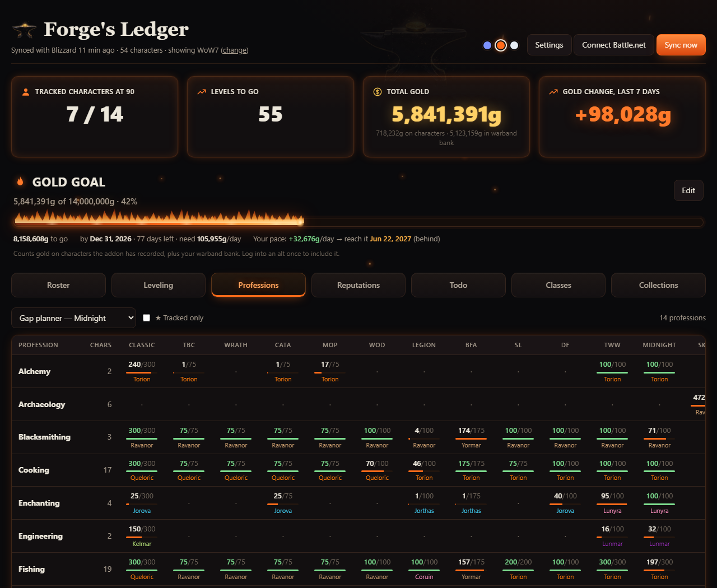
Task: Open the Gap planner — Midnight dropdown
Action: (73, 318)
